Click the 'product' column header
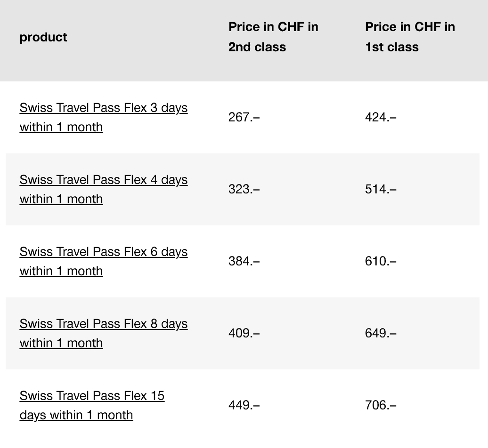The image size is (488, 448). click(43, 37)
